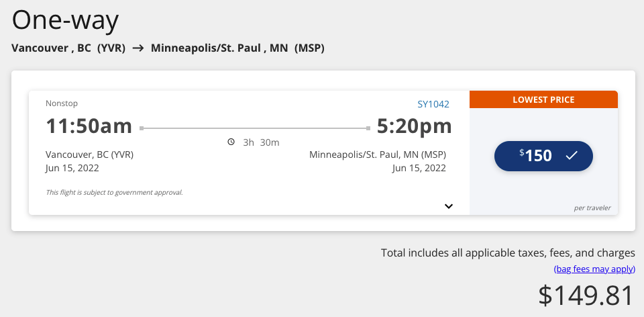Click the 'per traveler' note
Image resolution: width=644 pixels, height=317 pixels.
pos(592,208)
